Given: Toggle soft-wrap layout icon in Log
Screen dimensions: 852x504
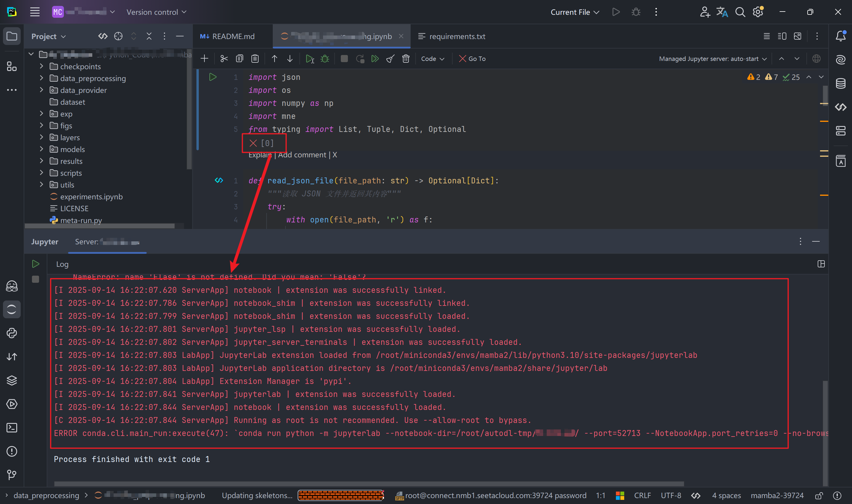Looking at the screenshot, I should click(821, 264).
